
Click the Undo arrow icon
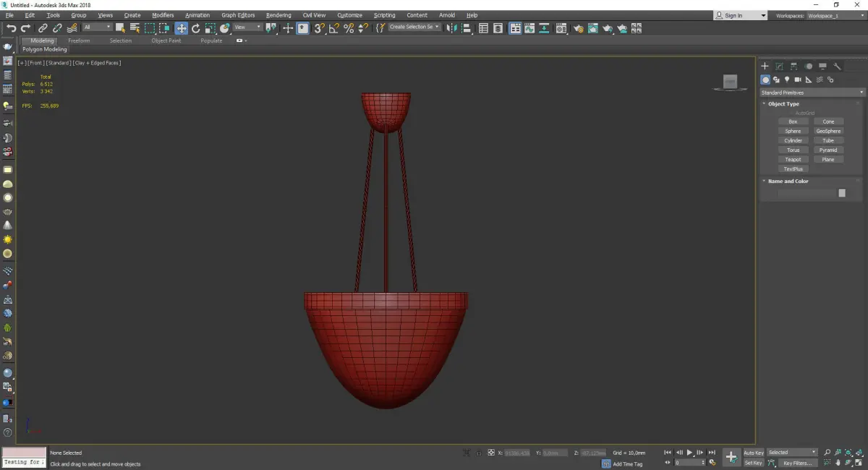tap(11, 28)
